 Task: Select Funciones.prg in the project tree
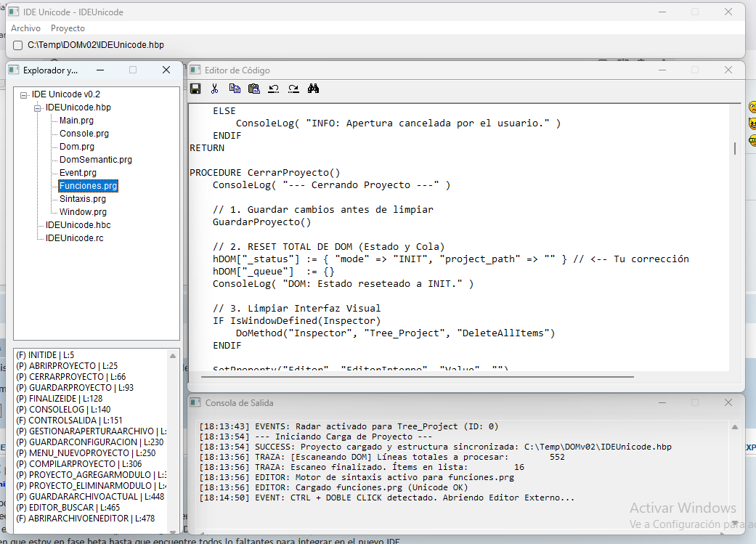point(88,186)
